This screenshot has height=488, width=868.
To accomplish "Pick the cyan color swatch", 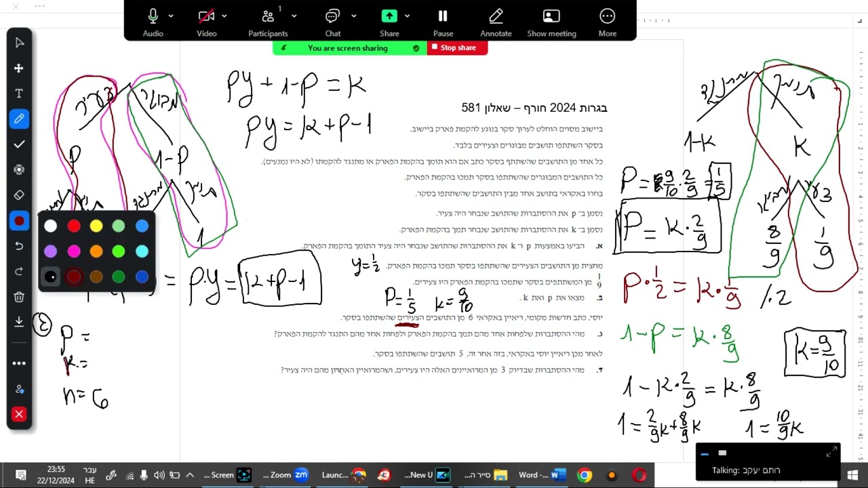I will [142, 251].
